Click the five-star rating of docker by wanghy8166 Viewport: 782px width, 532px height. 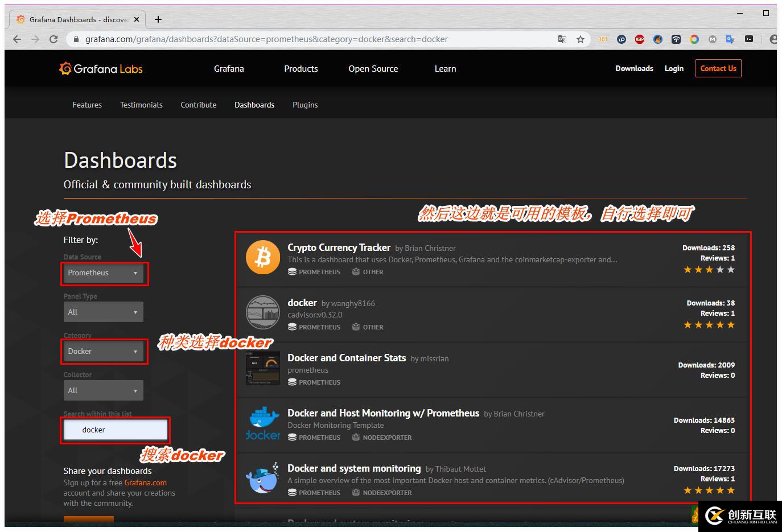709,325
